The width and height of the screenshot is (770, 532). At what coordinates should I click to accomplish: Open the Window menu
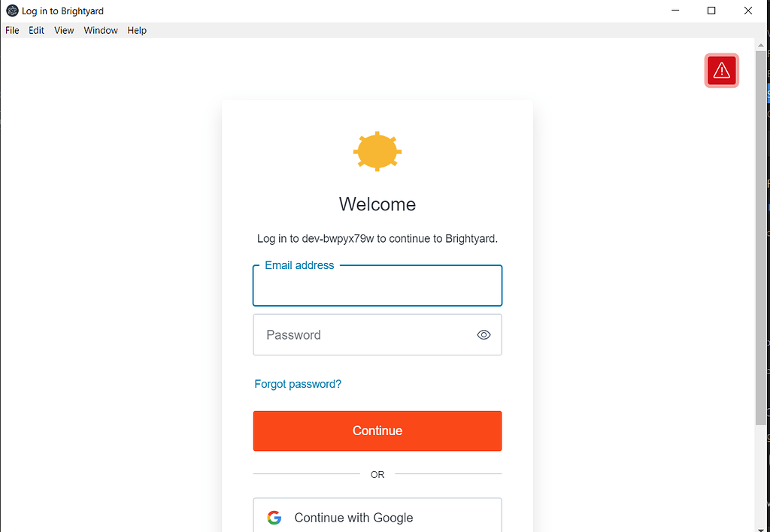point(100,30)
